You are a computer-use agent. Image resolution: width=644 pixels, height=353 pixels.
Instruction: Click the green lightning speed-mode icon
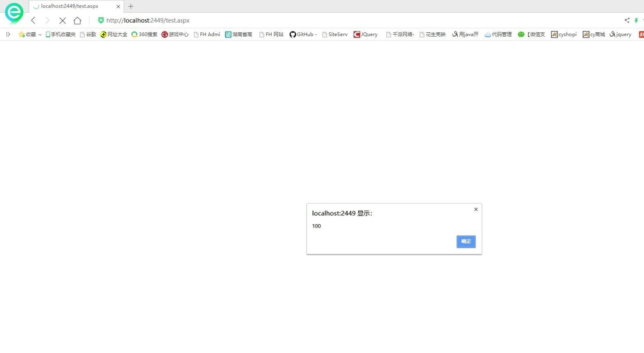636,21
